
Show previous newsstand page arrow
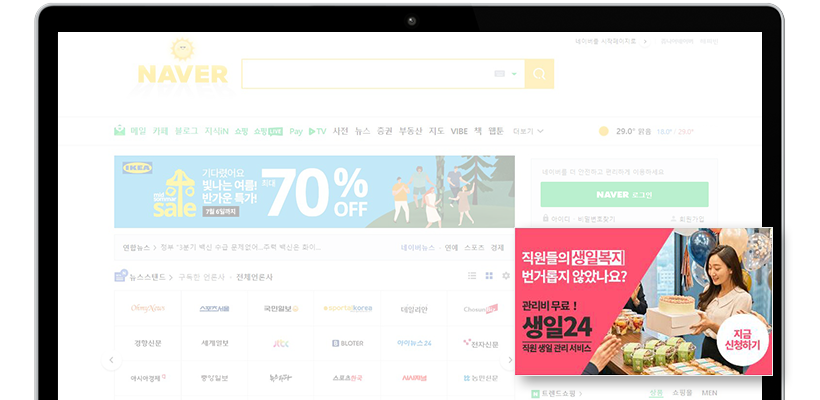click(111, 360)
